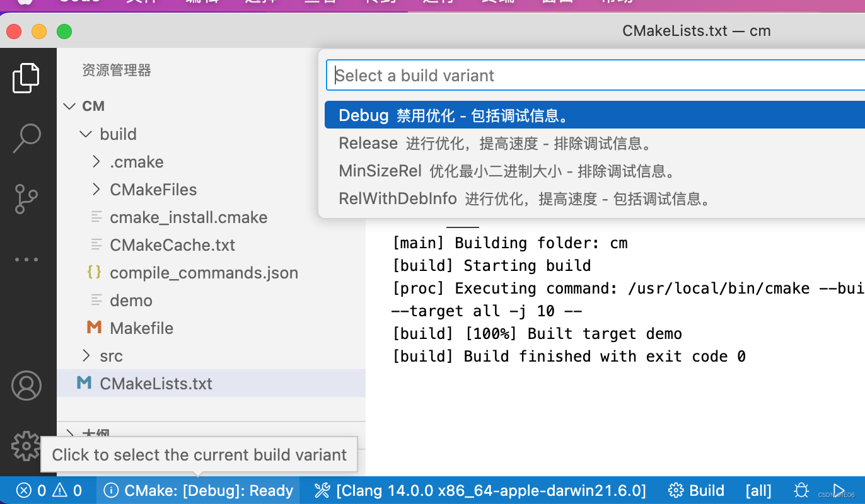
Task: Open the Accounts menu icon
Action: tap(26, 386)
